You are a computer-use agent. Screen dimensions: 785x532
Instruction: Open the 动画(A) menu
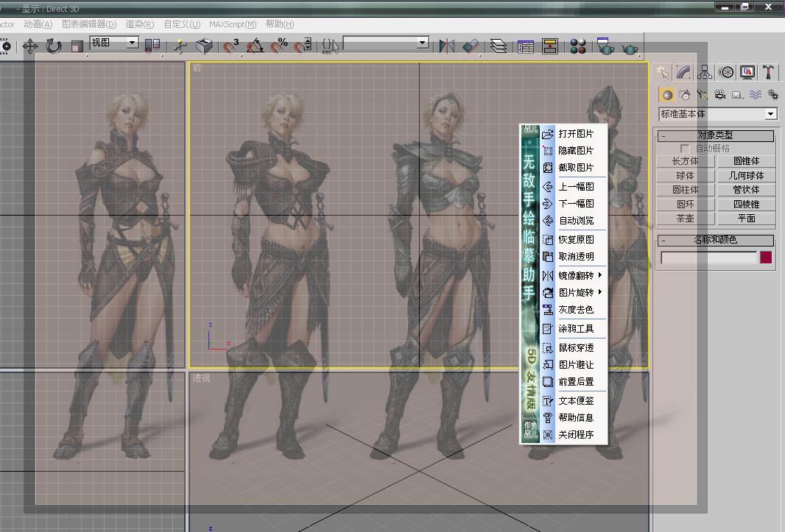click(x=38, y=24)
